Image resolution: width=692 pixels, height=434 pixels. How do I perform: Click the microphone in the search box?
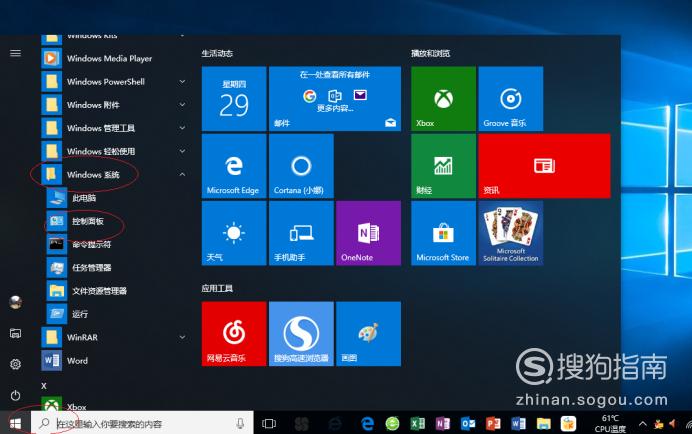click(x=240, y=424)
